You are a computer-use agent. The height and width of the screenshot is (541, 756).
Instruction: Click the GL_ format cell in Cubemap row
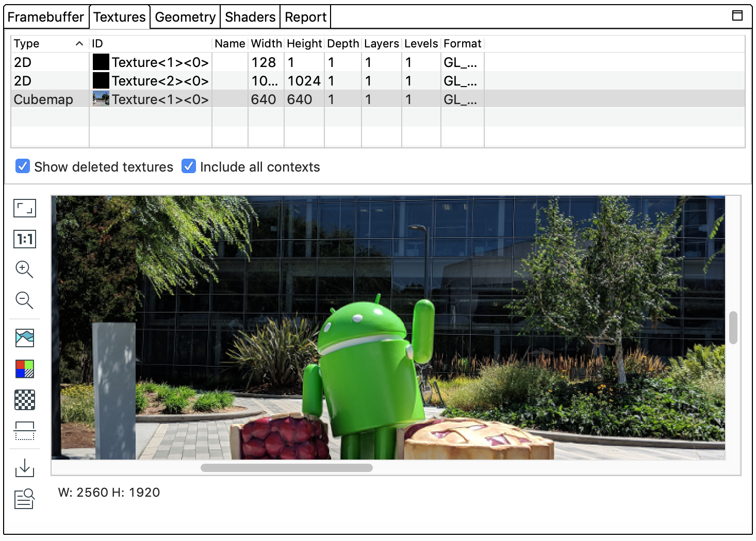coord(463,99)
